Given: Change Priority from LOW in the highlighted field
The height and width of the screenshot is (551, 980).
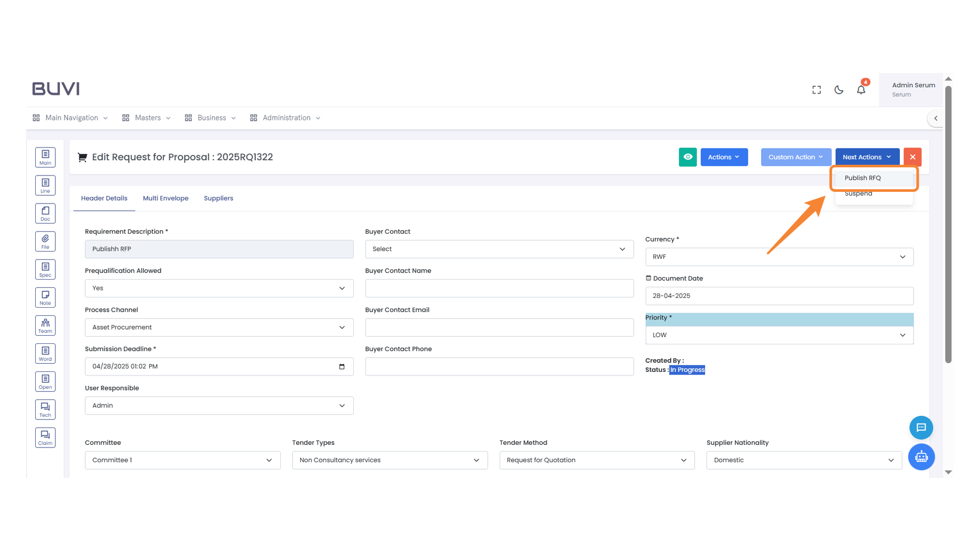Looking at the screenshot, I should point(779,335).
